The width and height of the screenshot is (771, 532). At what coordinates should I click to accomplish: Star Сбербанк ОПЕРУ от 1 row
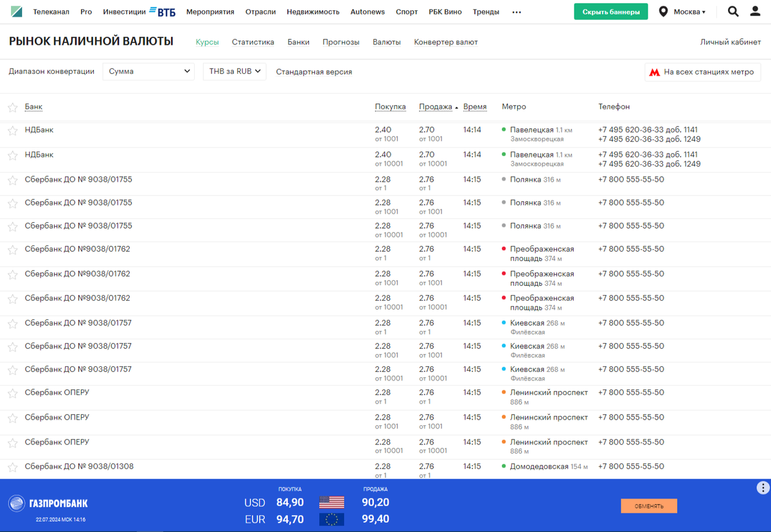[13, 393]
